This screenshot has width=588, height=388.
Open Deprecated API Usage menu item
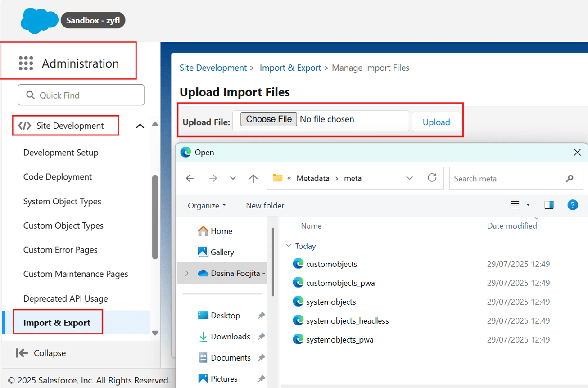(66, 298)
